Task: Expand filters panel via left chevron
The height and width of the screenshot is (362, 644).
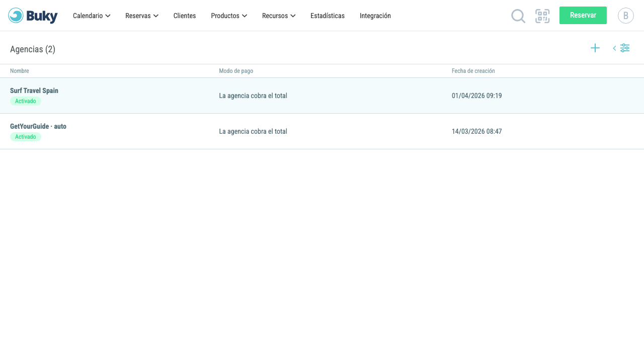Action: 614,48
